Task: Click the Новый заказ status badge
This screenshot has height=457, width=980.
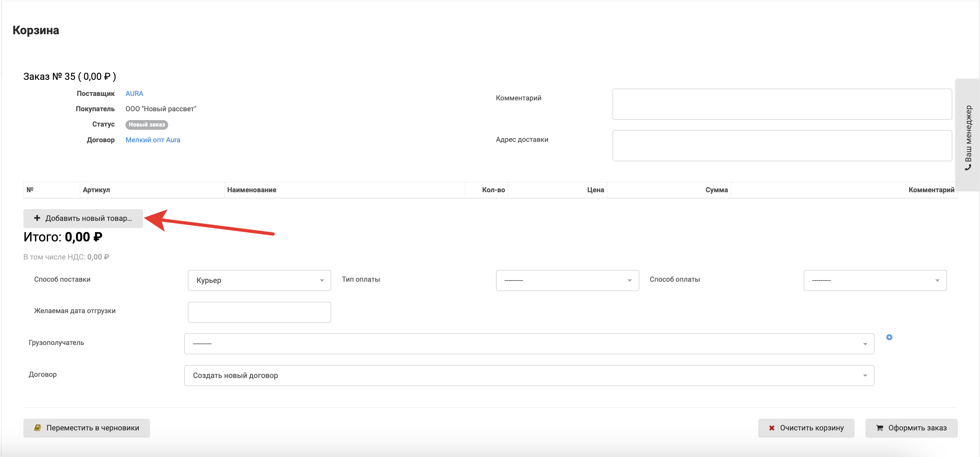Action: [147, 125]
